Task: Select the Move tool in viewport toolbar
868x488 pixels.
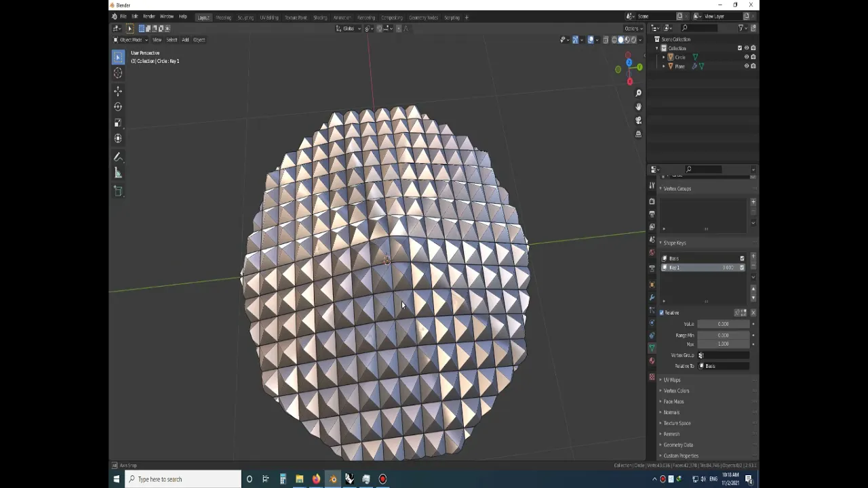Action: (x=118, y=91)
